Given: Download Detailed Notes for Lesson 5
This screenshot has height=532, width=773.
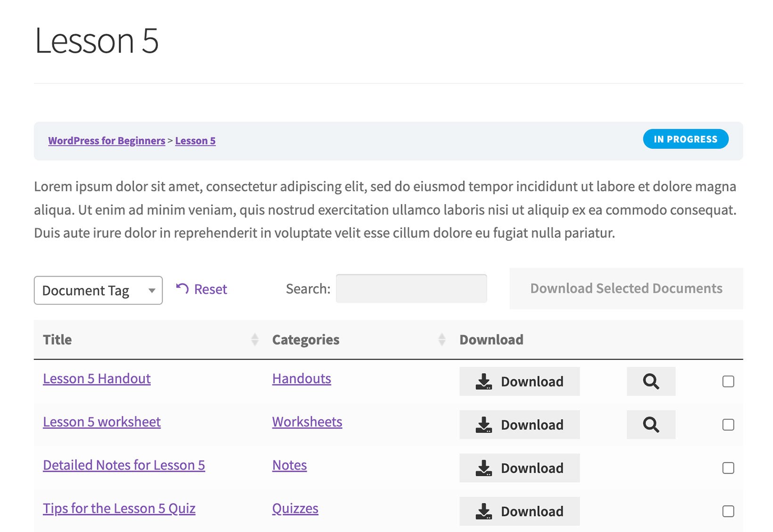Looking at the screenshot, I should (x=519, y=468).
